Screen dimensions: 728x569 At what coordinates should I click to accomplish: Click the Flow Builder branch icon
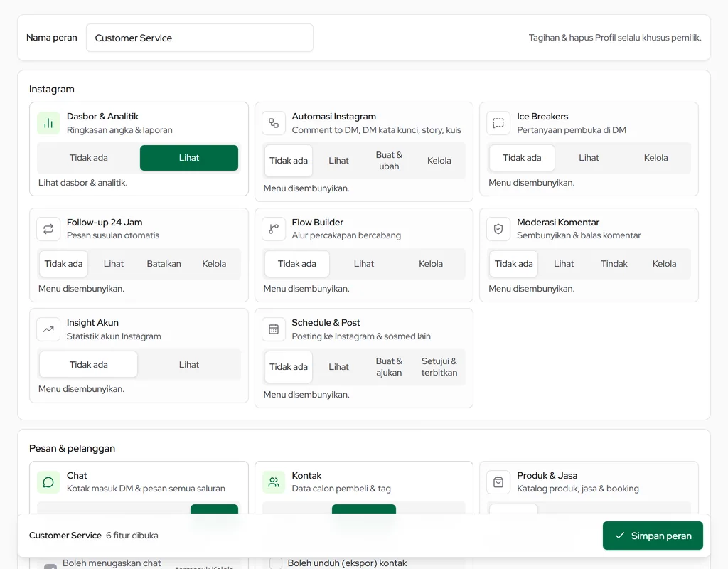coord(274,229)
